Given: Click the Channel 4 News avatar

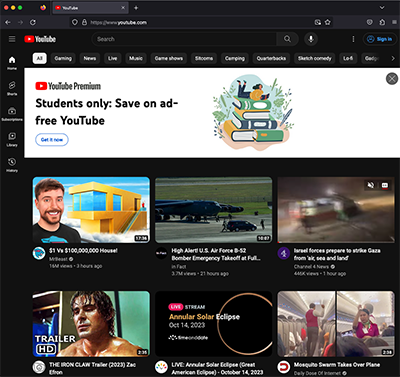Looking at the screenshot, I should coord(284,253).
